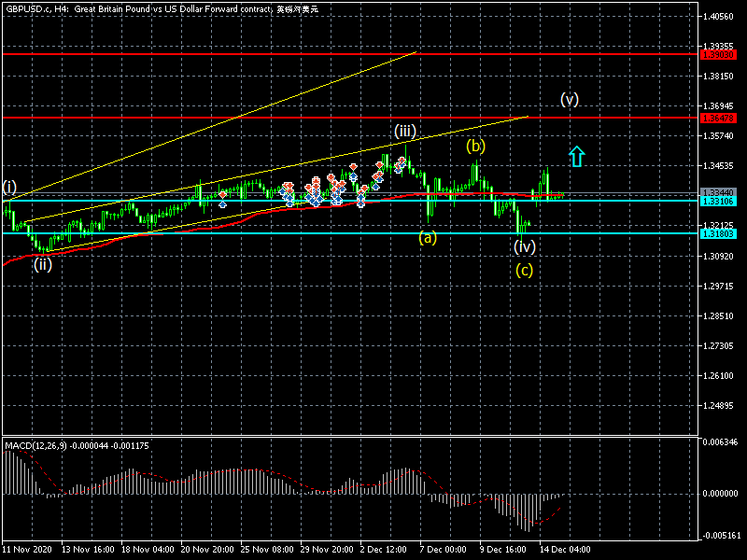Image resolution: width=747 pixels, height=560 pixels.
Task: Click the 1.40560 price scale label
Action: coord(720,16)
